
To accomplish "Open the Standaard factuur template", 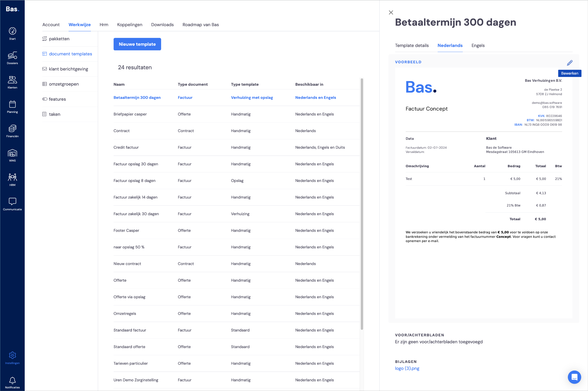I will [236, 330].
